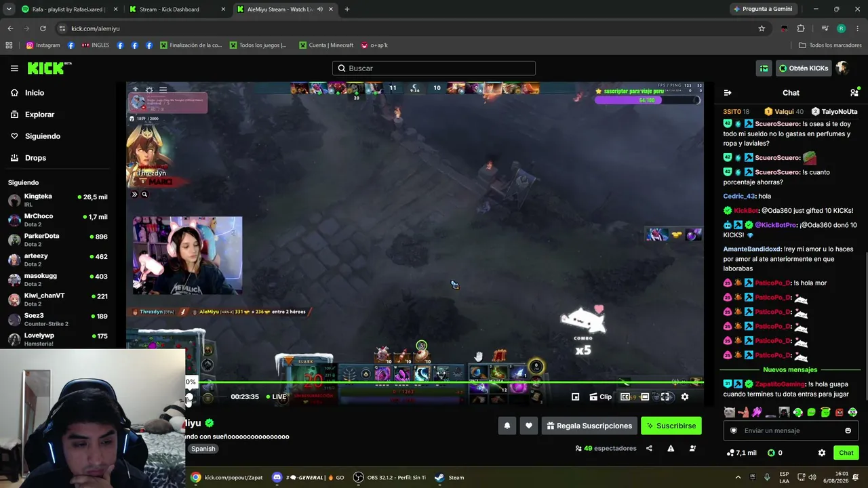This screenshot has height=488, width=868.
Task: Report the stream via warning icon
Action: (x=671, y=448)
